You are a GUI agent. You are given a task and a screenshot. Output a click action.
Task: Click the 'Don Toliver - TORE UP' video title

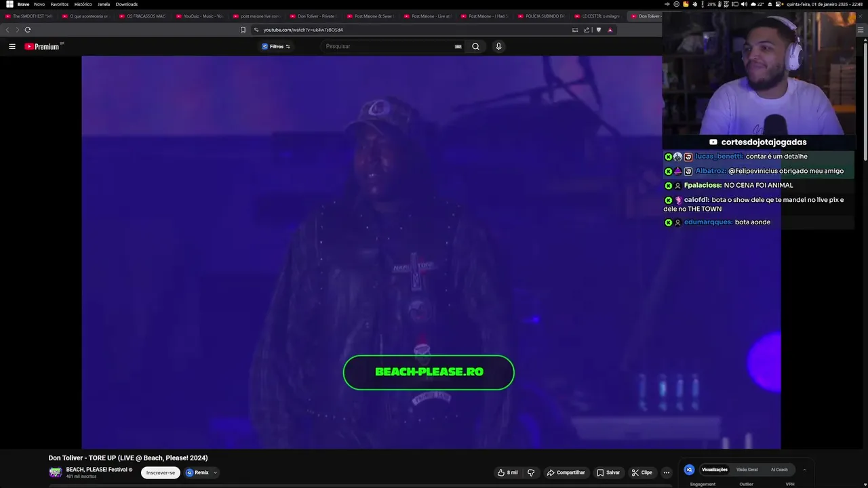click(x=128, y=458)
